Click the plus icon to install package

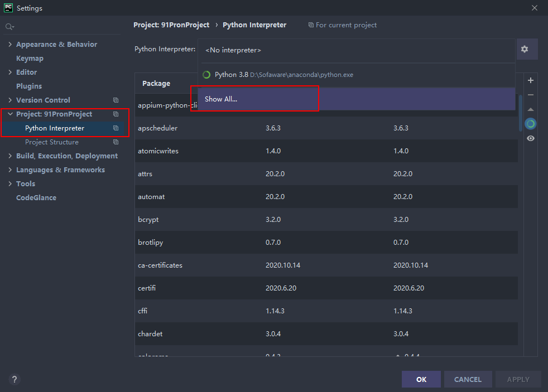[531, 80]
